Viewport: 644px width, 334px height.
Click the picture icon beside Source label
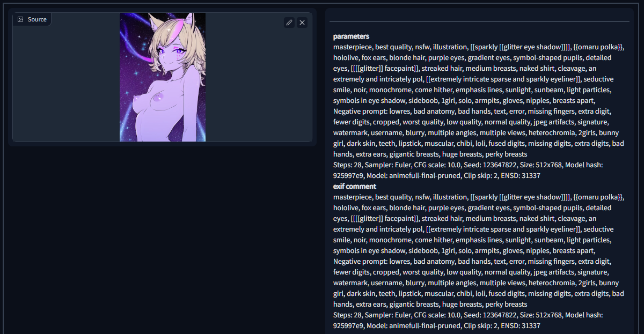click(20, 19)
